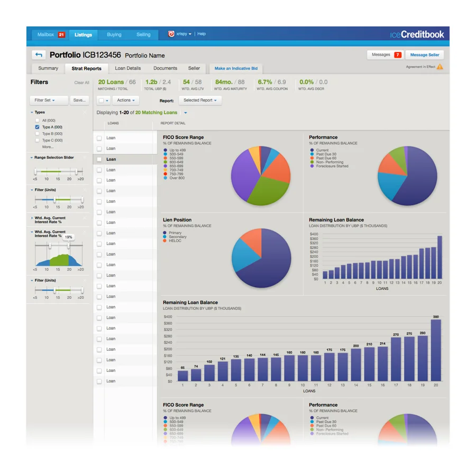Open the xrispy account dropdown
476x476 pixels.
tap(184, 34)
